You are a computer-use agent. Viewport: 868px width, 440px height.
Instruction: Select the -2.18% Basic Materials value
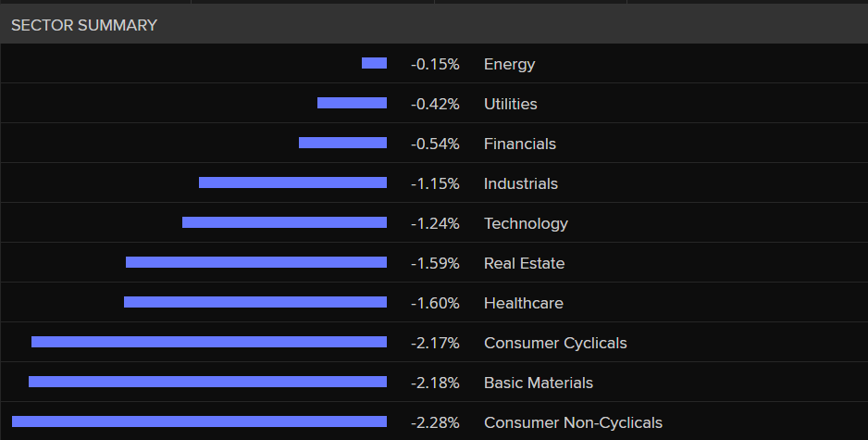click(x=435, y=383)
